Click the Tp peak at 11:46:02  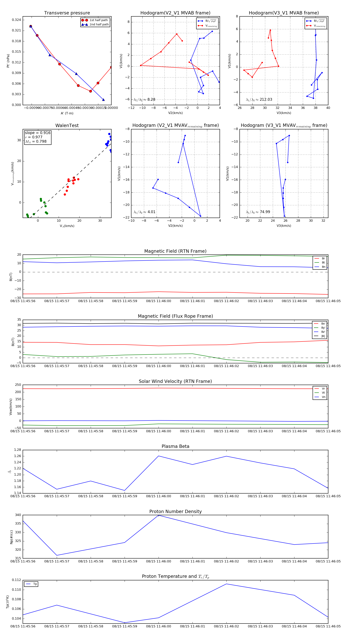(226, 584)
